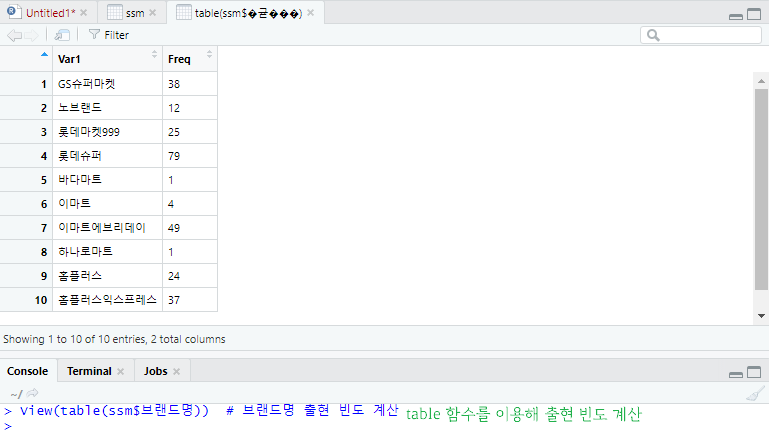Screen dimensions: 769x438
Task: View current working directory arrow icon
Action: pos(32,393)
